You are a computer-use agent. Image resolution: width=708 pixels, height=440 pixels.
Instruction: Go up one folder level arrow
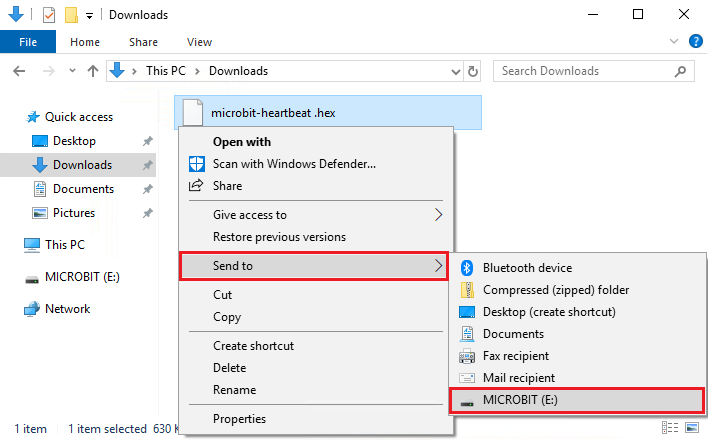point(93,71)
